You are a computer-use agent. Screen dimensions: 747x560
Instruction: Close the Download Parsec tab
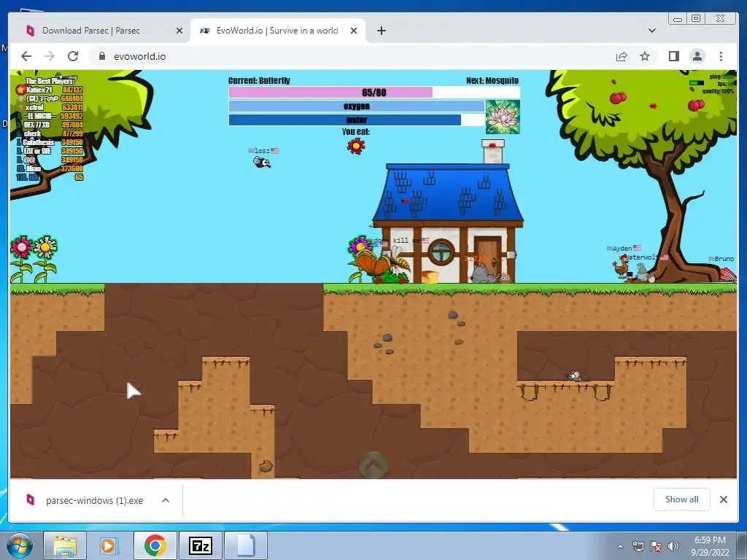179,31
